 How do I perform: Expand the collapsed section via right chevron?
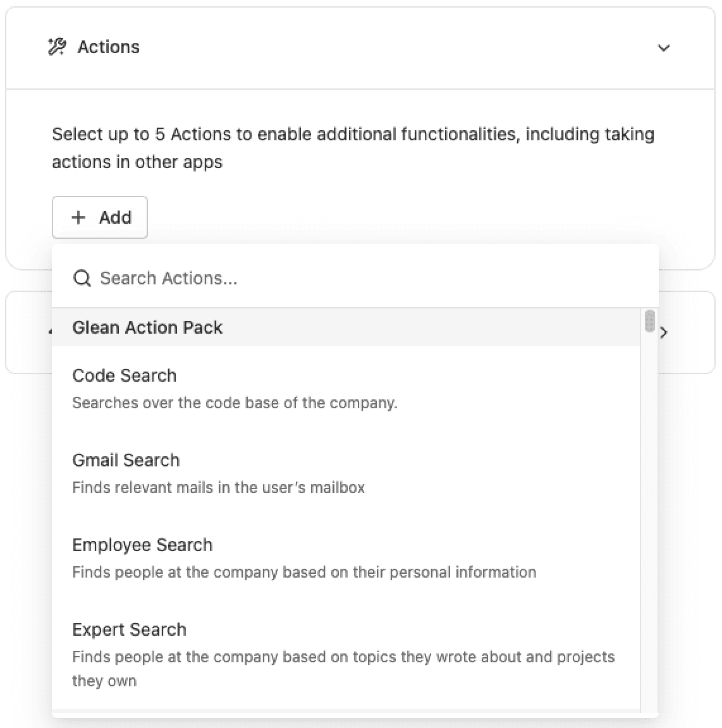pos(663,332)
